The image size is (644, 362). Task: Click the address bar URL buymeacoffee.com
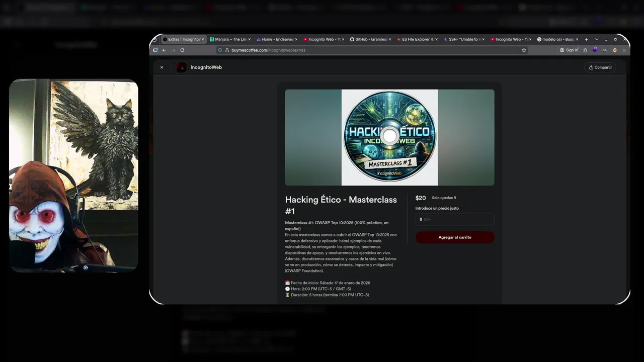pos(268,50)
